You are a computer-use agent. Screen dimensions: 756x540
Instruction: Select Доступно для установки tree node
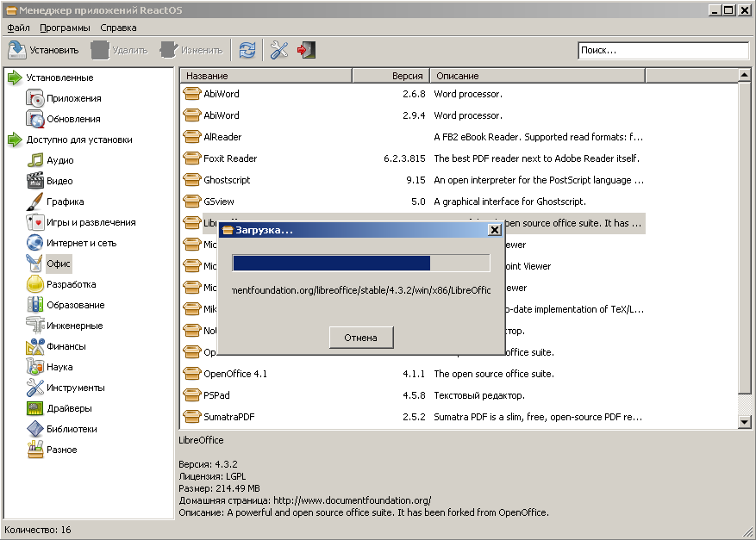70,140
